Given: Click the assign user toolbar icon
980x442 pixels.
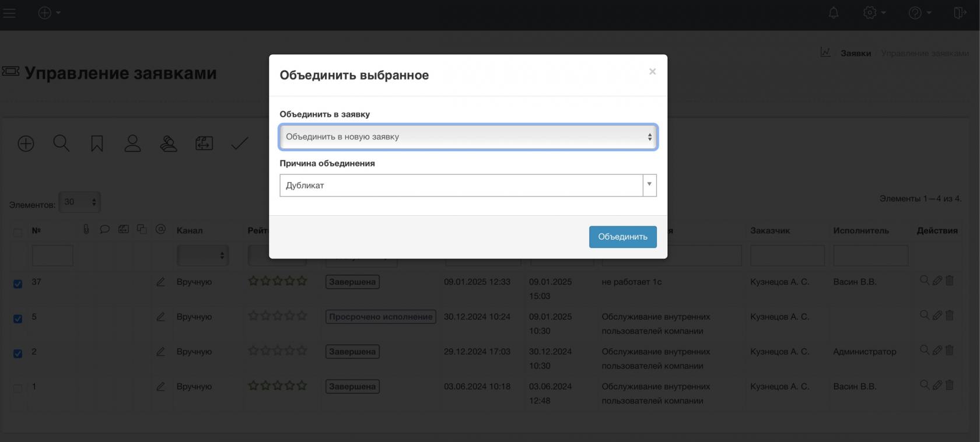Looking at the screenshot, I should (132, 143).
